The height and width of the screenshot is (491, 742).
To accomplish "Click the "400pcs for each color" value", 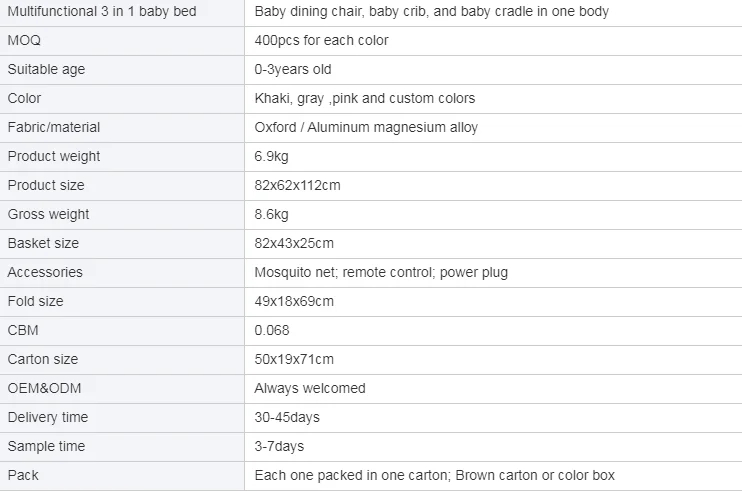I will click(321, 41).
